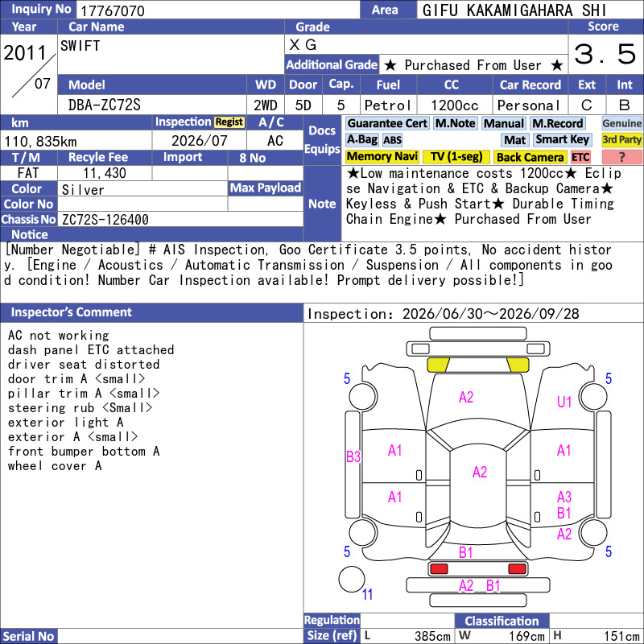Select the ETC equipment badge
Viewport: 644px width, 644px height.
(580, 157)
